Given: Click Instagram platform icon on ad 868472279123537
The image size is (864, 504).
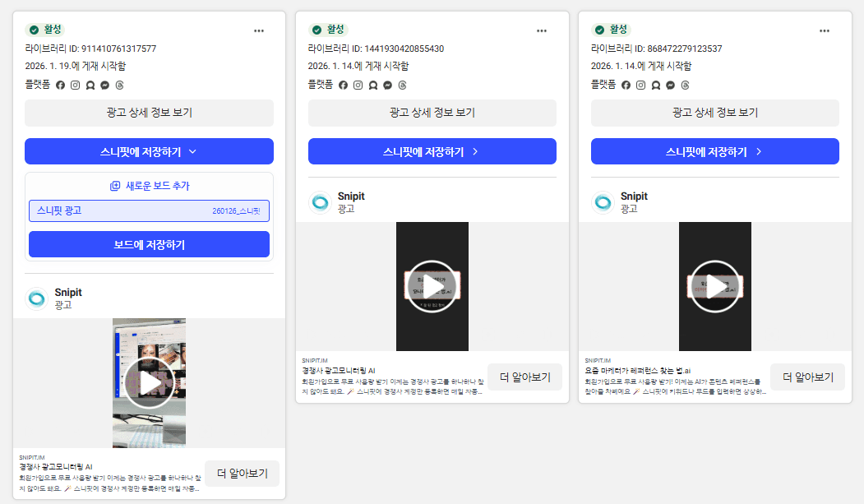Looking at the screenshot, I should pyautogui.click(x=641, y=85).
